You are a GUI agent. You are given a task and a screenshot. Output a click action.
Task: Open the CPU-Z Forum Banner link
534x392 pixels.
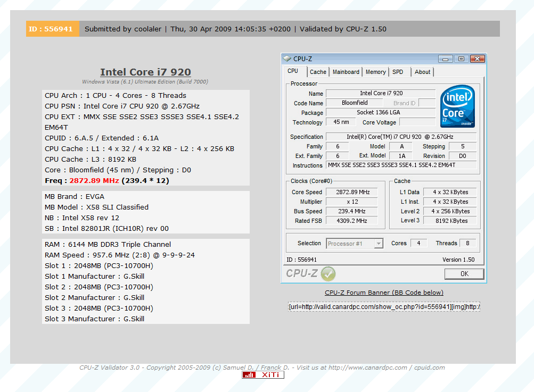click(x=384, y=293)
